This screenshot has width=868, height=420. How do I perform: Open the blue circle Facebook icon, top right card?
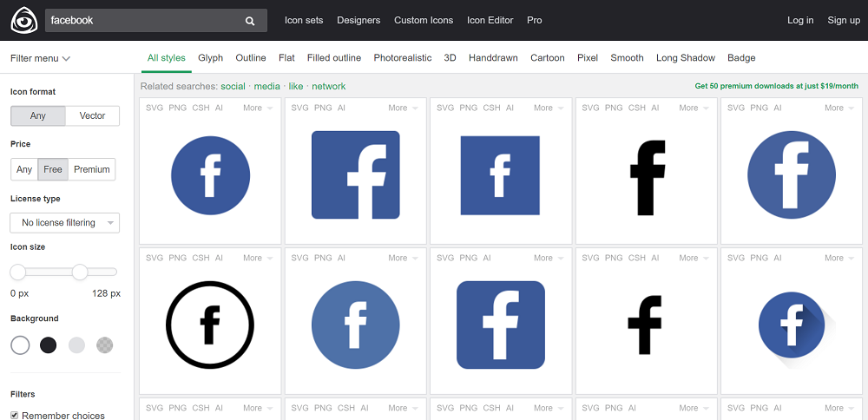pos(792,175)
